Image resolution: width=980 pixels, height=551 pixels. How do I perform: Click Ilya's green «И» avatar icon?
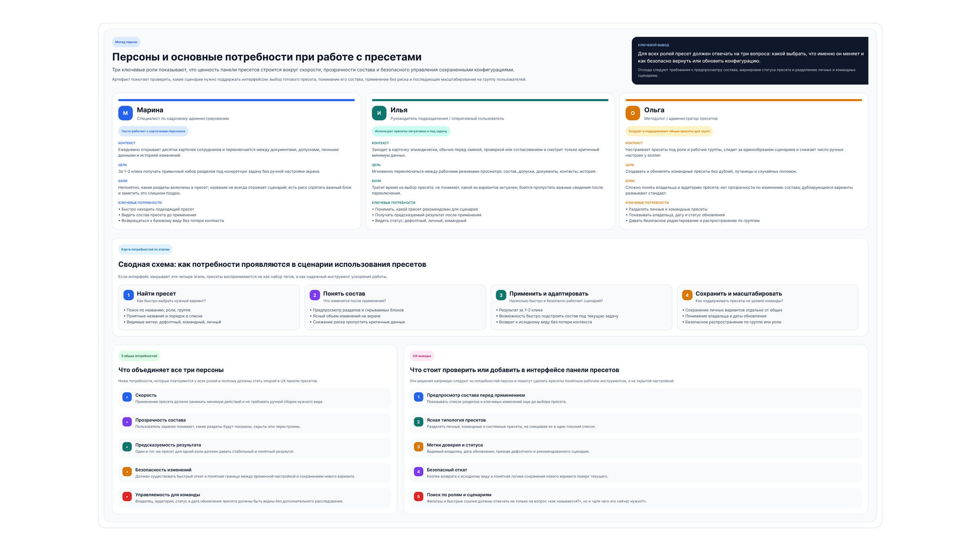379,113
